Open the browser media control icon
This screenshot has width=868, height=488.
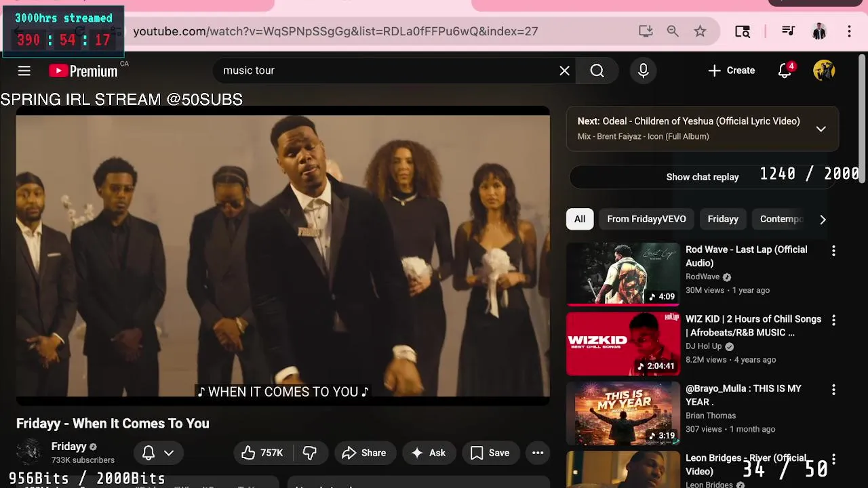tap(788, 31)
